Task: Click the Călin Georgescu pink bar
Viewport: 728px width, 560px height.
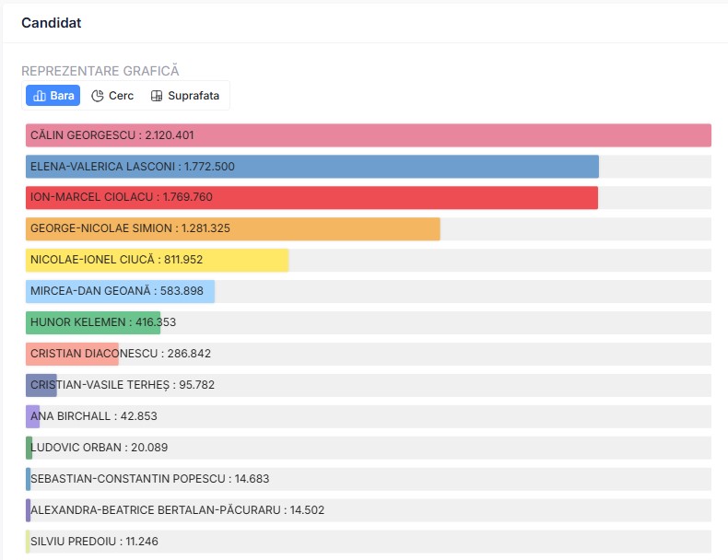Action: 369,135
